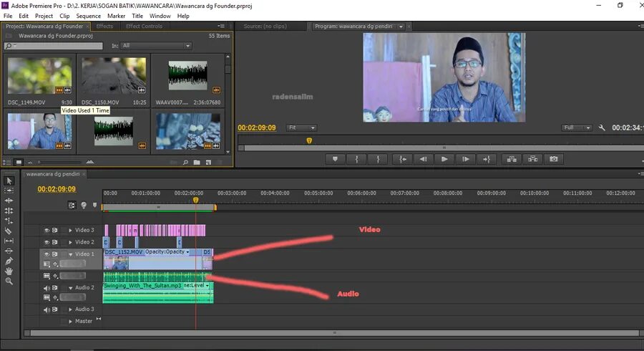Collapse the Audio 2 track
The height and width of the screenshot is (351, 644).
point(71,288)
